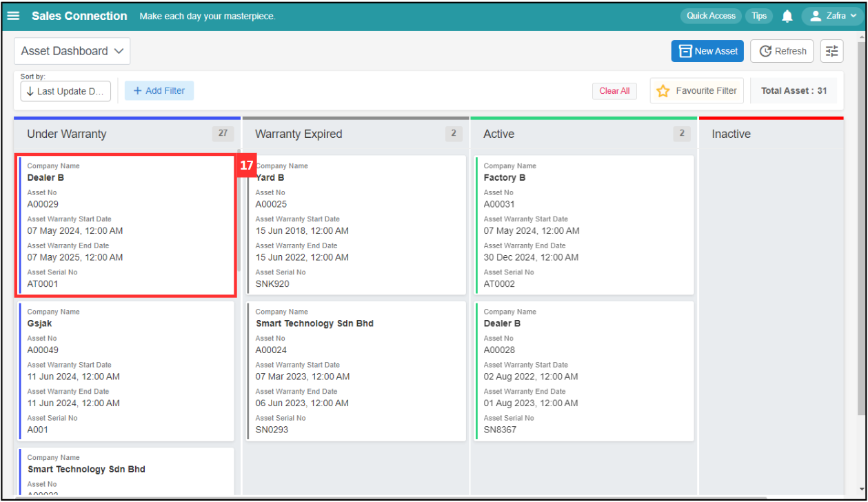Click the Quick Access button
Image resolution: width=868 pixels, height=502 pixels.
(711, 16)
